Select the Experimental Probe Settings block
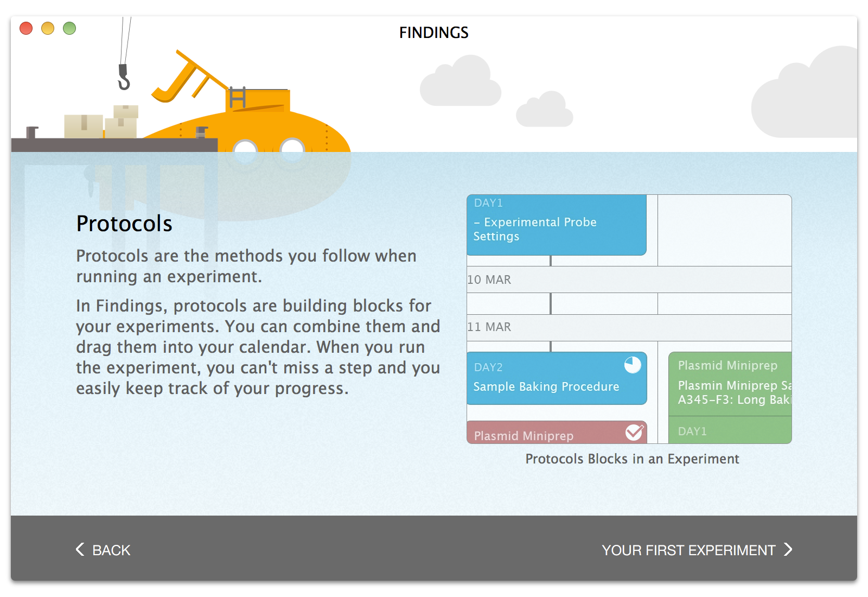 point(557,225)
